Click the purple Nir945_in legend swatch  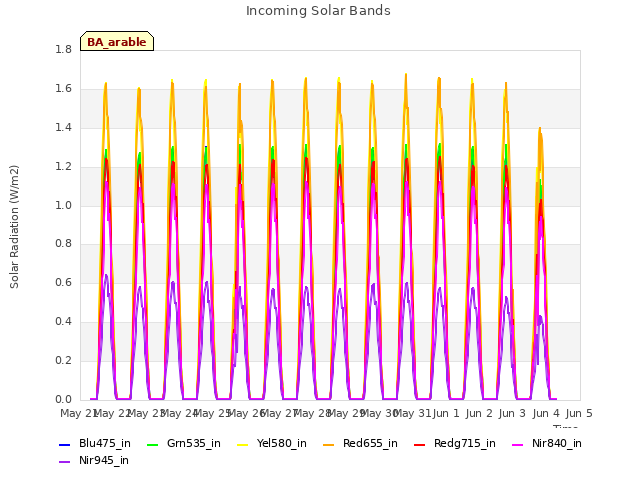click(x=65, y=462)
